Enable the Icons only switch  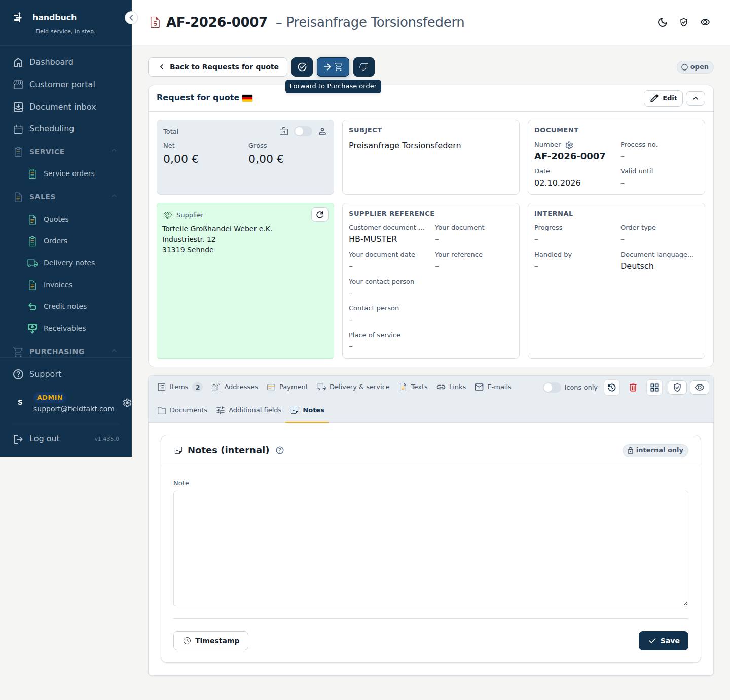[x=552, y=388]
